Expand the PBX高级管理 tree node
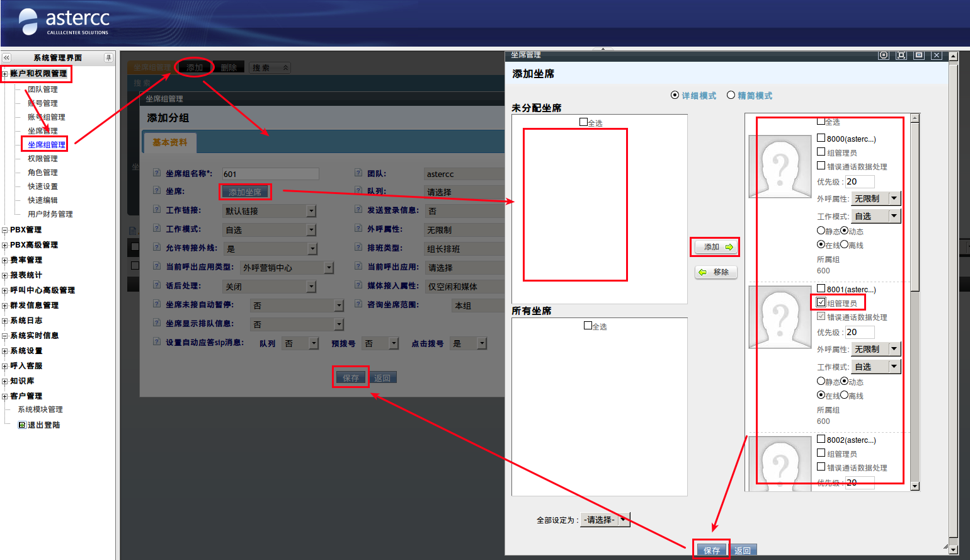This screenshot has width=970, height=560. [5, 245]
